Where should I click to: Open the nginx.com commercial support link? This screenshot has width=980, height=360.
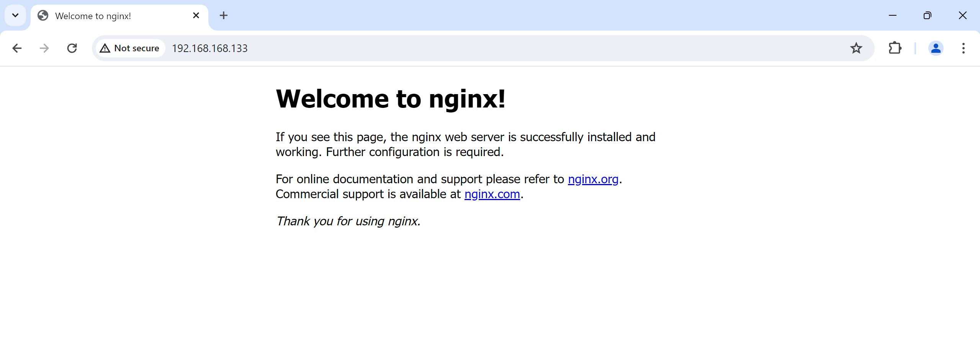[492, 194]
